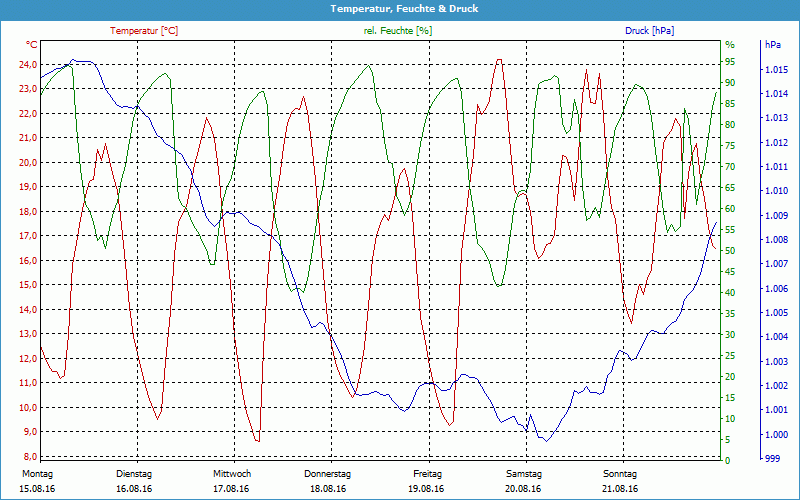Click the 'Dienstag' day label
Viewport: 800px width, 500px height.
pos(134,474)
